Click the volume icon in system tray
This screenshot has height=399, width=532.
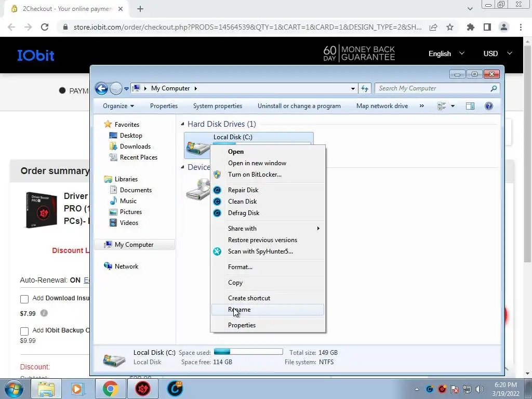[480, 389]
